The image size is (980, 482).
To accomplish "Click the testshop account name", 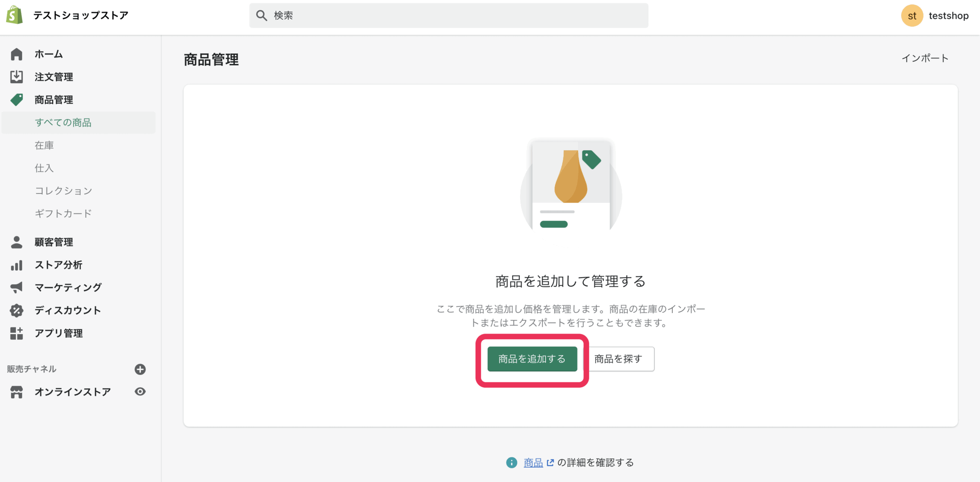I will click(x=948, y=15).
